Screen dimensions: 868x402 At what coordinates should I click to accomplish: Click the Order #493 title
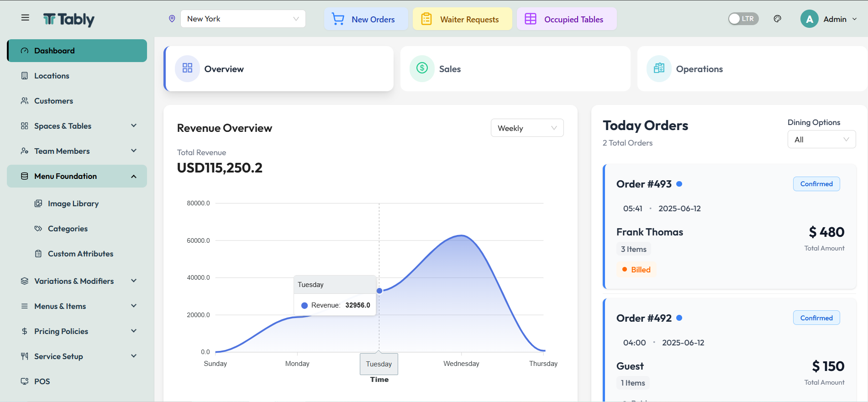[x=644, y=184]
